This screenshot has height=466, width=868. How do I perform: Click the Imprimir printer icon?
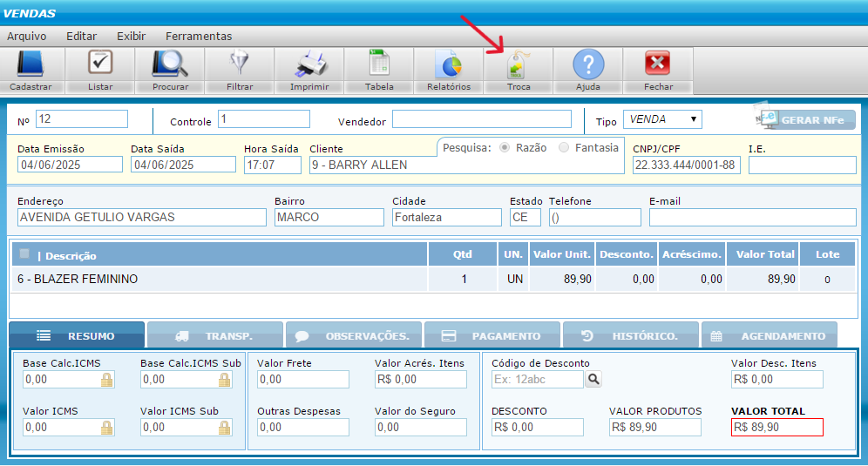(x=309, y=65)
